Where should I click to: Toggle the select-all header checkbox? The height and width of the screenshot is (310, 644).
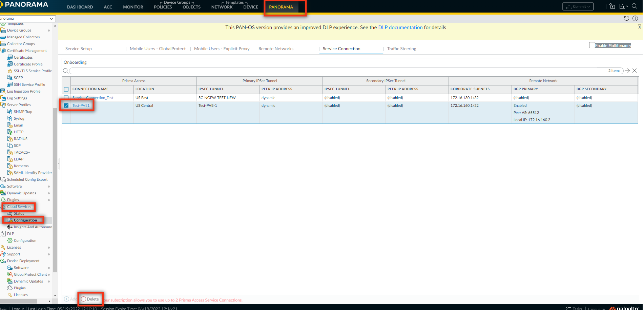click(66, 89)
